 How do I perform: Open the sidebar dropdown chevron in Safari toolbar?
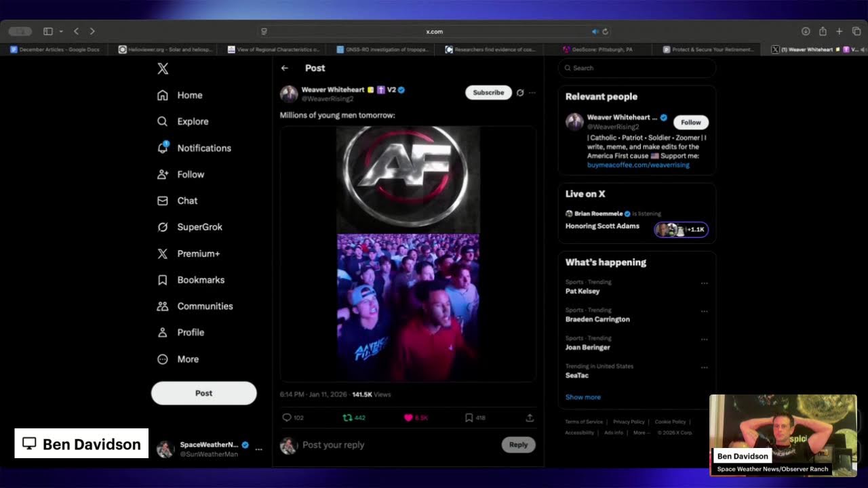click(x=61, y=32)
